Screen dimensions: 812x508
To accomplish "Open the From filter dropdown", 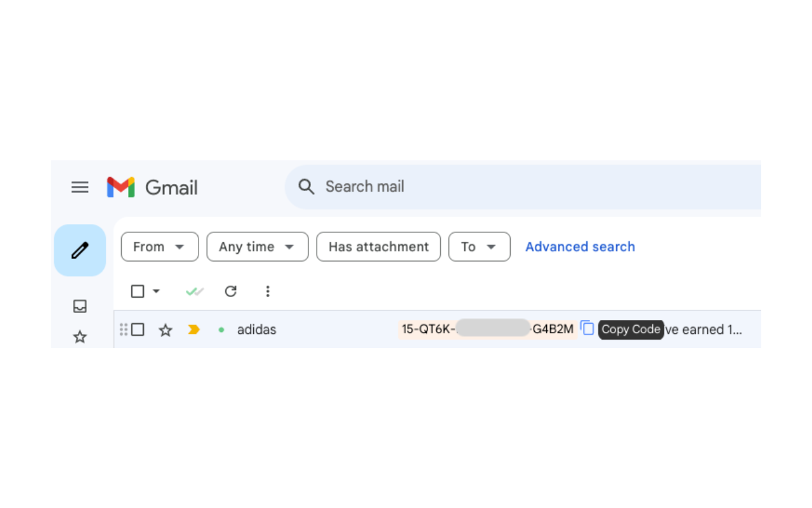I will 159,247.
